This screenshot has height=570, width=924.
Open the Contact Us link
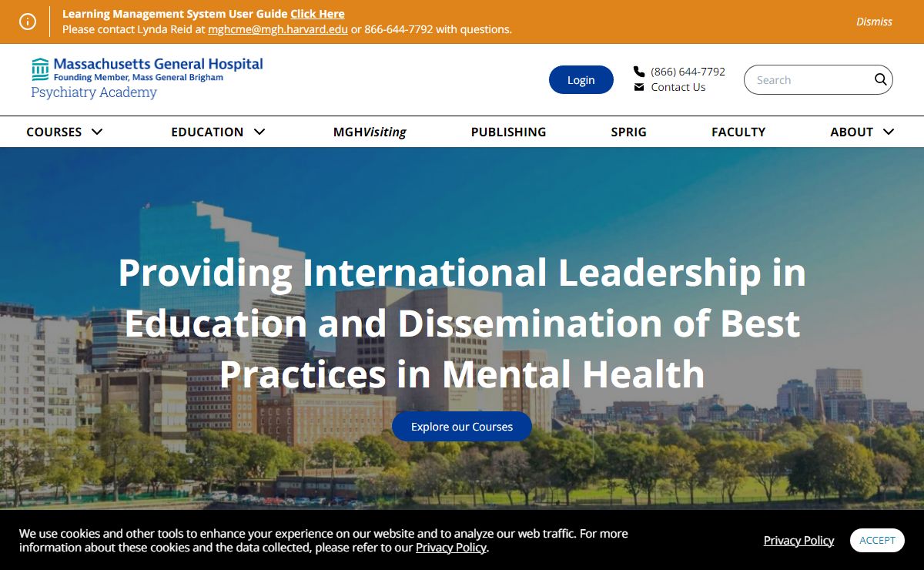(x=678, y=87)
